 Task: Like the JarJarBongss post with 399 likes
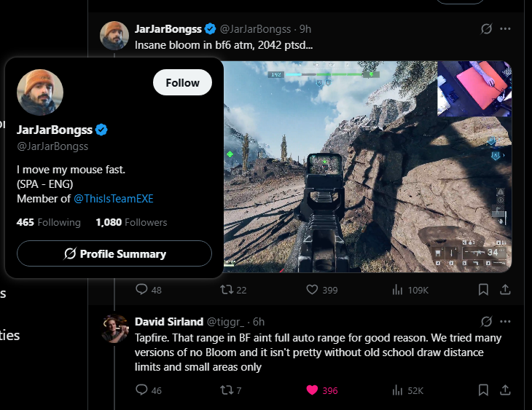click(x=313, y=290)
